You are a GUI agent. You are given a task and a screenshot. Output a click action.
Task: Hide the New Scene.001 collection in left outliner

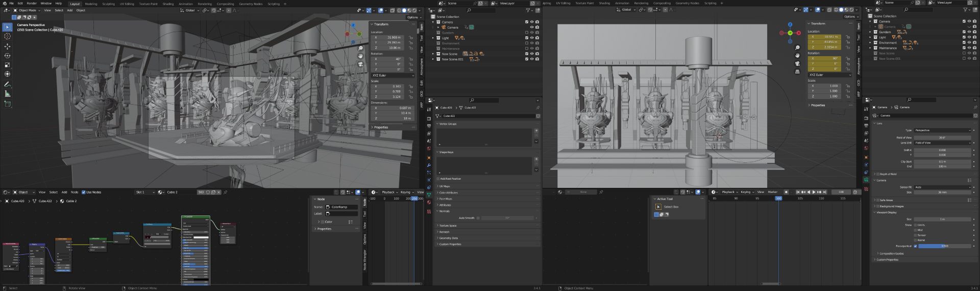531,59
